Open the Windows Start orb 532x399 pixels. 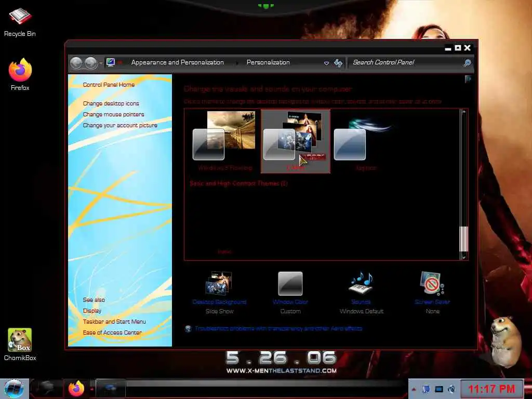(x=14, y=389)
